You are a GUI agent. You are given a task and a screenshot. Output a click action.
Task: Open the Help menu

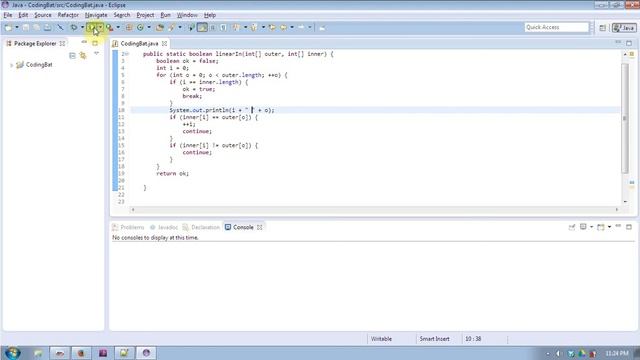210,15
